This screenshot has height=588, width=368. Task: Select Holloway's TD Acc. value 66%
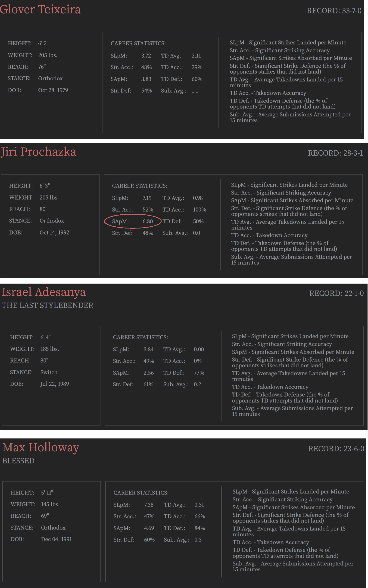point(200,516)
